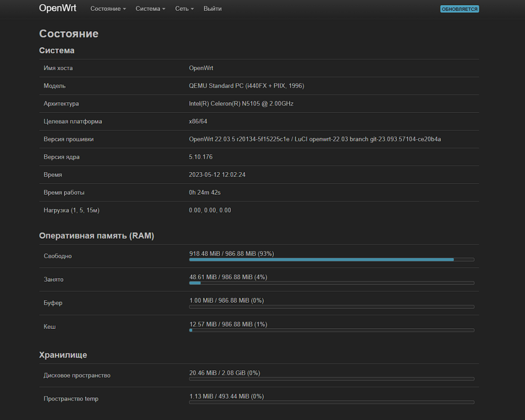Click the Буфер memory progress bar
Screen dimensions: 525x420
[x=332, y=307]
